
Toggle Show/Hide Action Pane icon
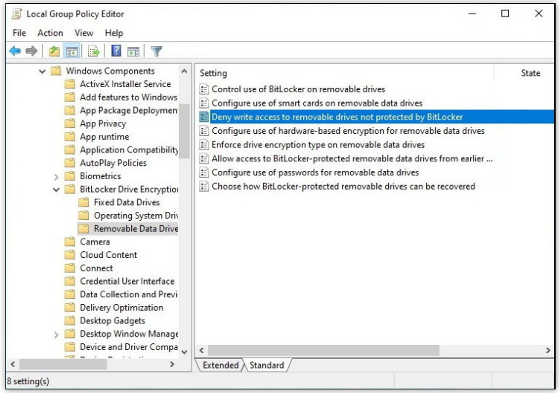[x=134, y=51]
